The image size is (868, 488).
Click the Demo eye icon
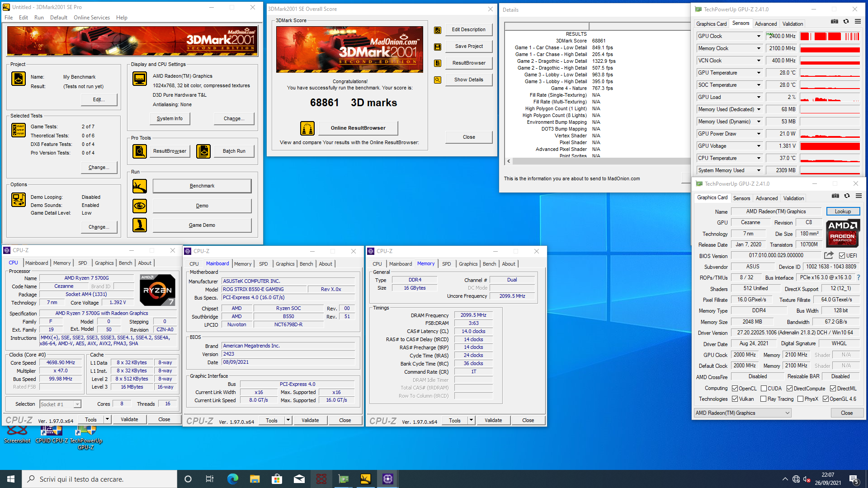(139, 206)
